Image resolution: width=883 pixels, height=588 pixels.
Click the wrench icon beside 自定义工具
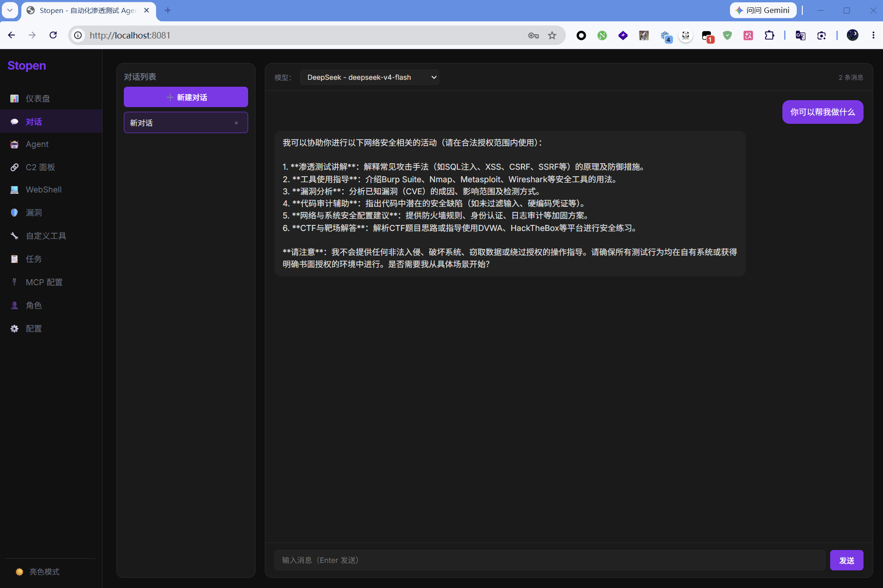click(14, 236)
